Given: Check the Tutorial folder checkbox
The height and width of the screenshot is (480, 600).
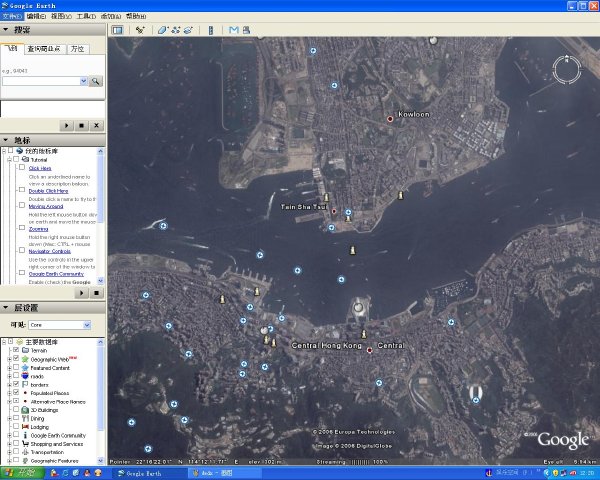Looking at the screenshot, I should [x=16, y=158].
